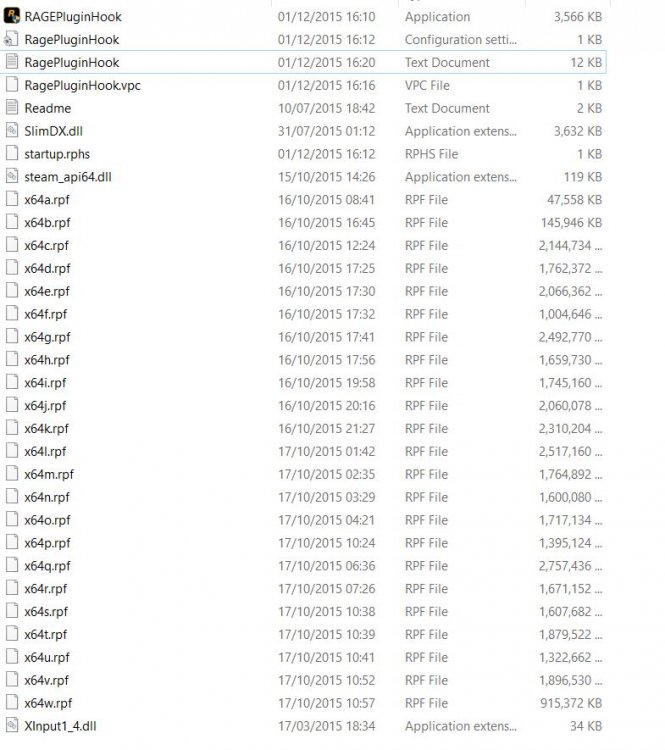Click the size value 34 KB
The height and width of the screenshot is (750, 665).
pos(586,726)
